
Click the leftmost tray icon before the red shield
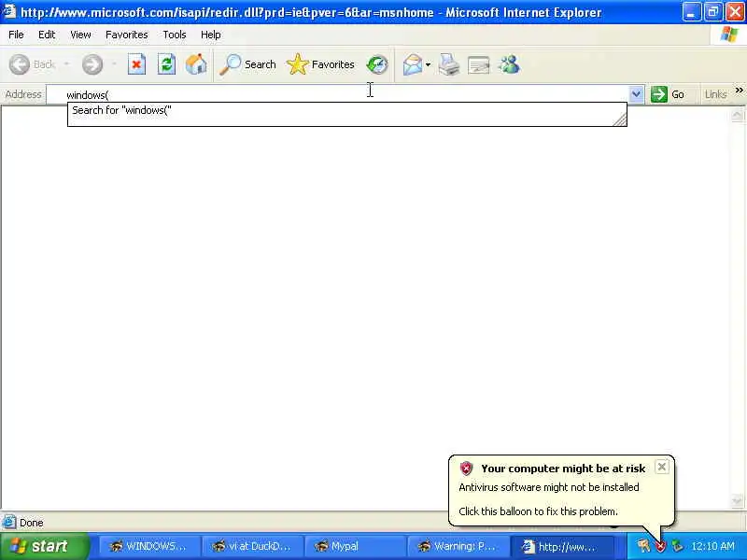point(644,546)
